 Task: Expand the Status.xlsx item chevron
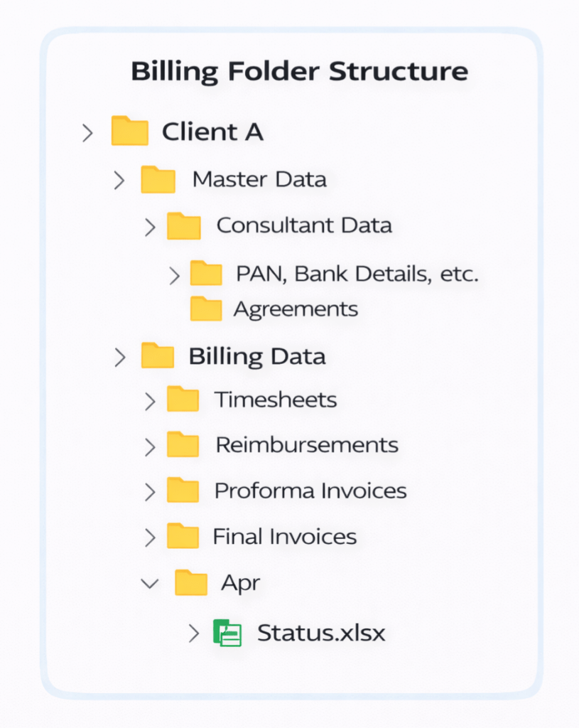pyautogui.click(x=193, y=633)
